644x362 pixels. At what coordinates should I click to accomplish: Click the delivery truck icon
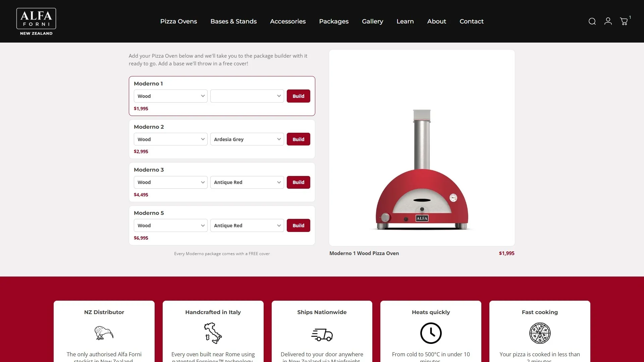click(322, 335)
